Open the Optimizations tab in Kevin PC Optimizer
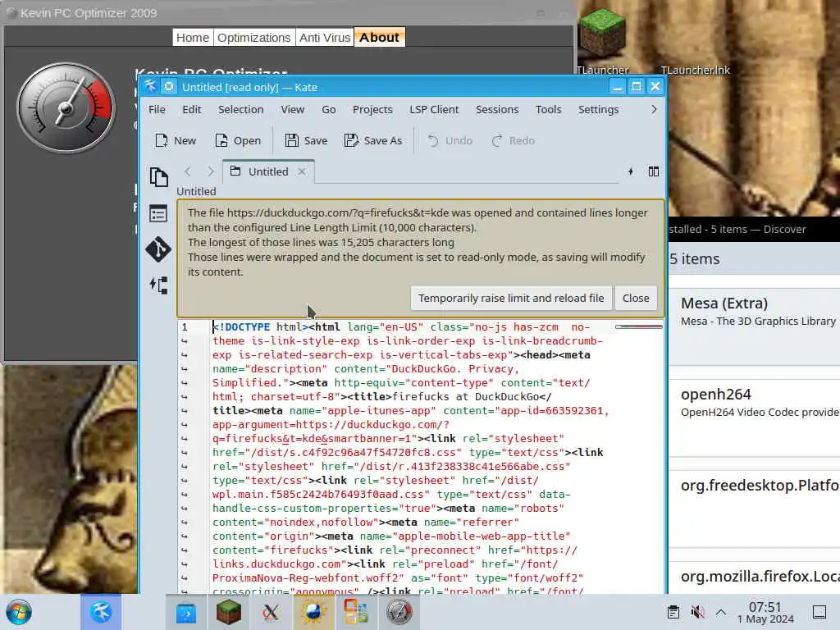 click(x=254, y=38)
